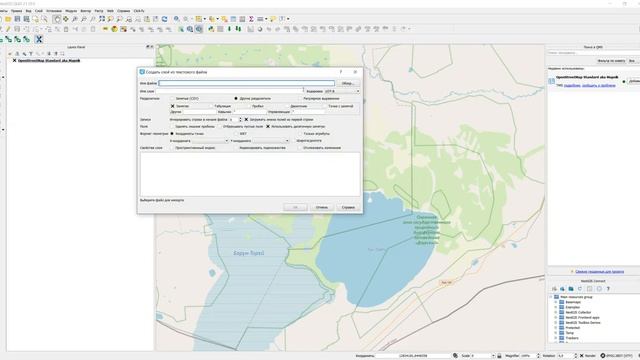Click the Open Project folder icon
Screen dimensions: 640x360
pos(8,19)
